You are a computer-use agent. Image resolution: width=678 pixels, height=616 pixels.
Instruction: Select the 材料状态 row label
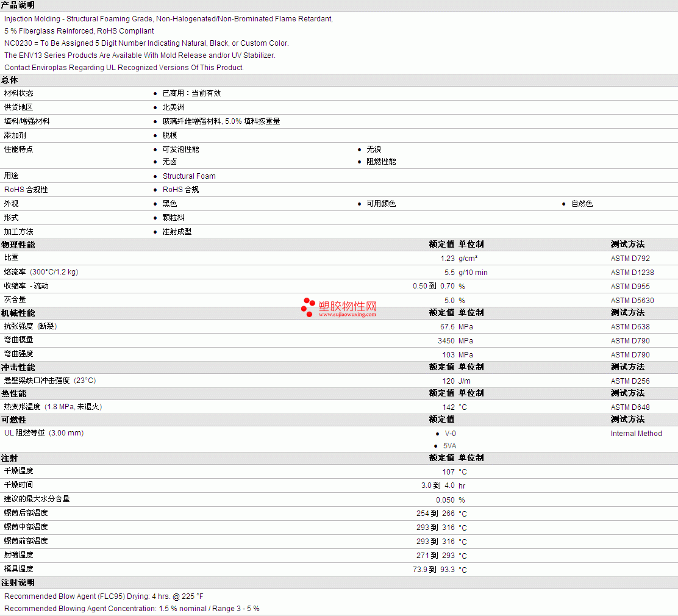click(x=18, y=93)
